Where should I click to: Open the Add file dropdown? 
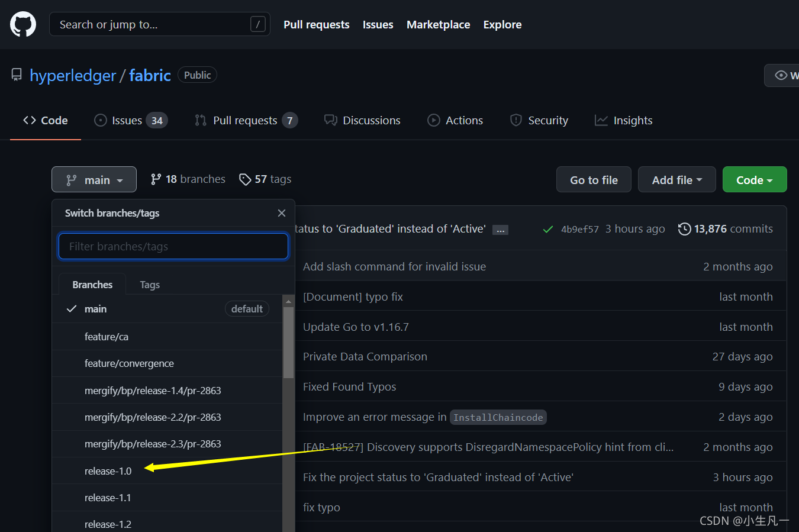point(677,179)
